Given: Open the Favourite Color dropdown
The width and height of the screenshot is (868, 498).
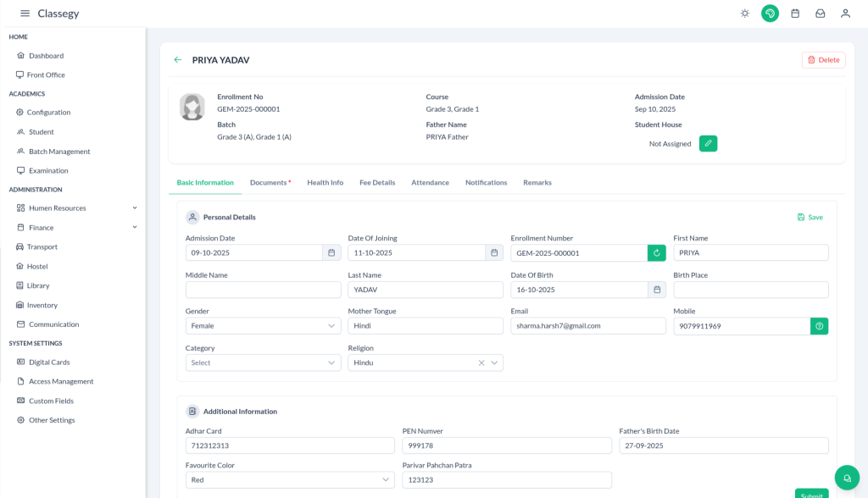Looking at the screenshot, I should coord(289,480).
